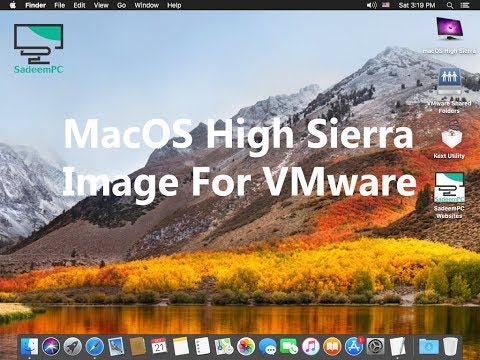Open Trash in the Dock
This screenshot has width=480, height=360.
pyautogui.click(x=450, y=347)
